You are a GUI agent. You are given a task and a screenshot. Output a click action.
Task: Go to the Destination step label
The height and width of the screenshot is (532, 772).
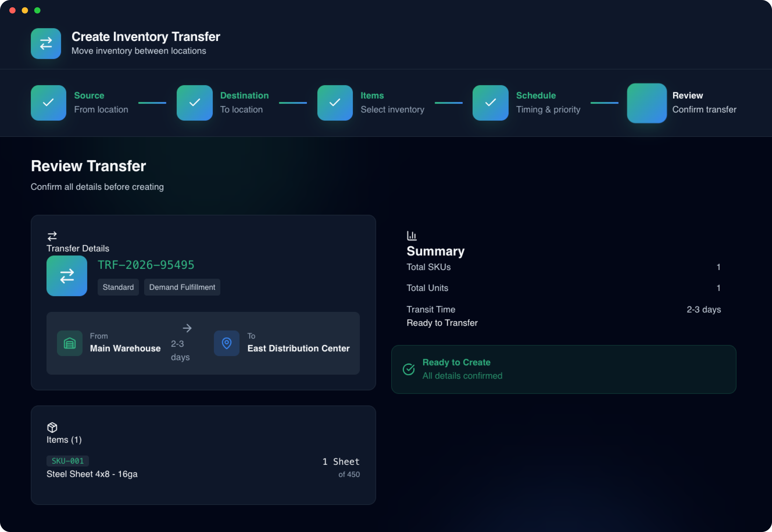244,95
